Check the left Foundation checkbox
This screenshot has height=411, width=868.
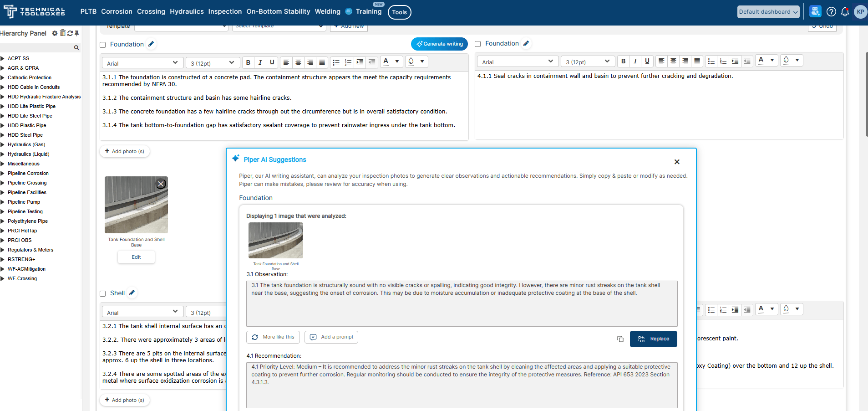[103, 45]
